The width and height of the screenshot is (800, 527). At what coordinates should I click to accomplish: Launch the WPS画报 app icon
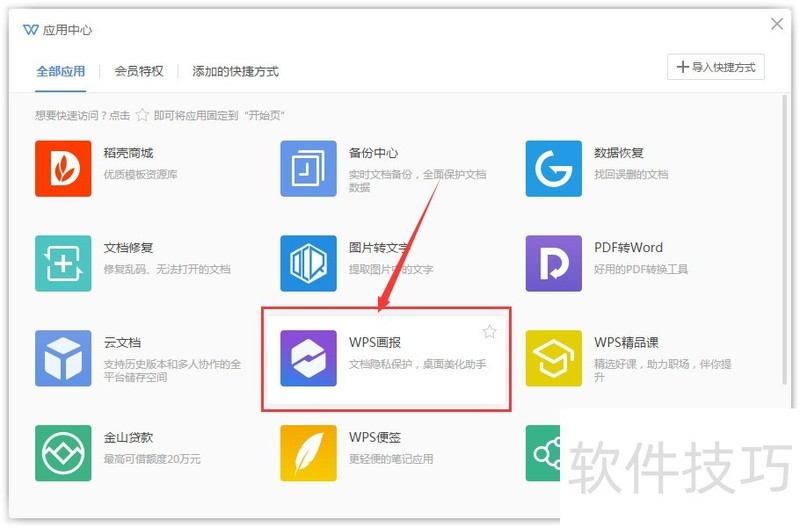308,358
